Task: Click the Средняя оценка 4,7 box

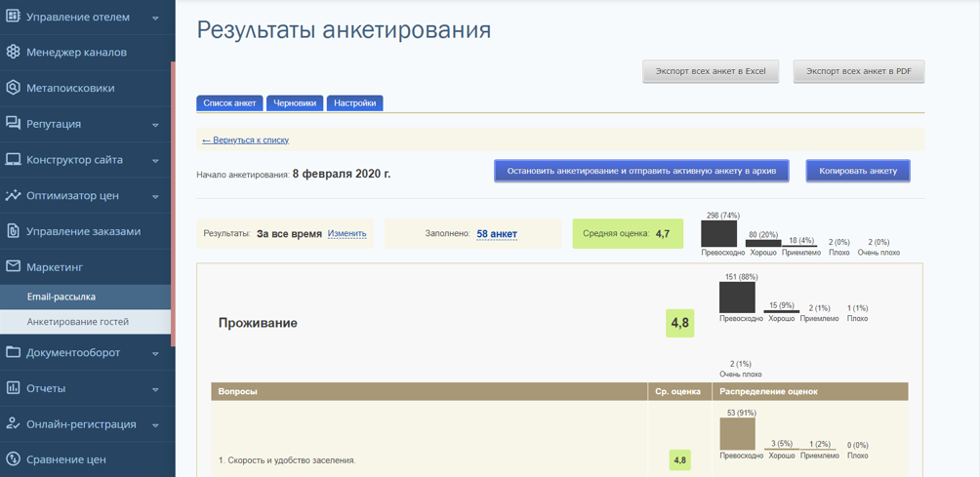Action: click(x=628, y=233)
